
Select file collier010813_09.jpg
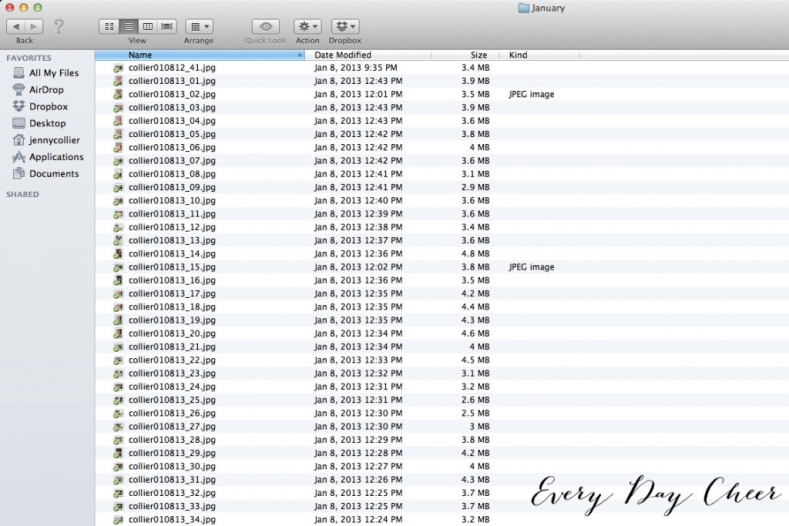click(x=172, y=187)
